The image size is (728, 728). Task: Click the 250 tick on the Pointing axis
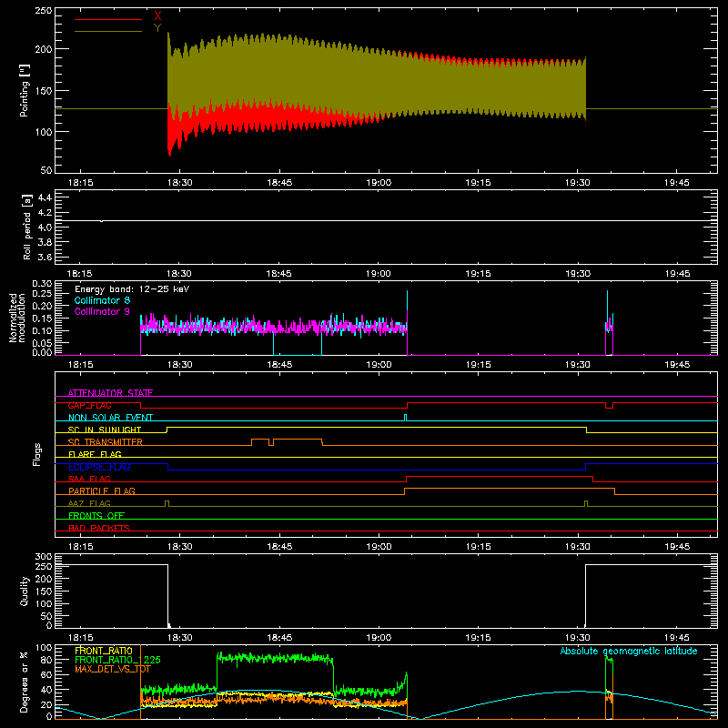(44, 11)
